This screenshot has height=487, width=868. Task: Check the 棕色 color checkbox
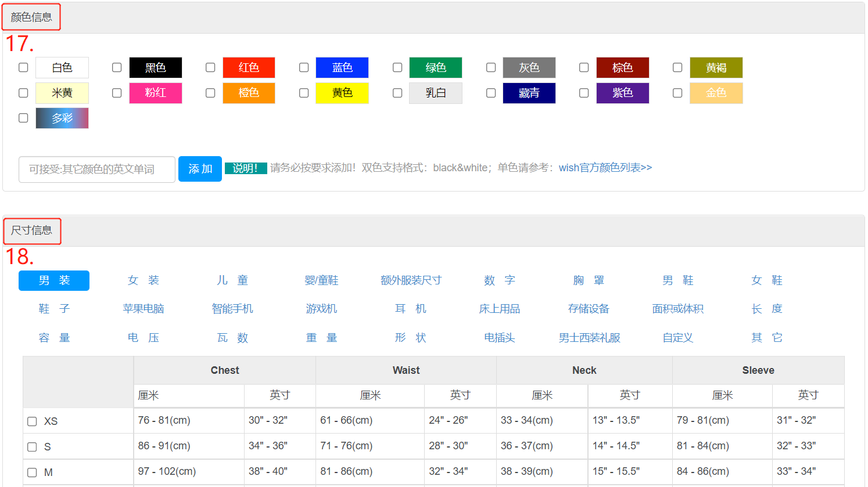click(x=584, y=67)
